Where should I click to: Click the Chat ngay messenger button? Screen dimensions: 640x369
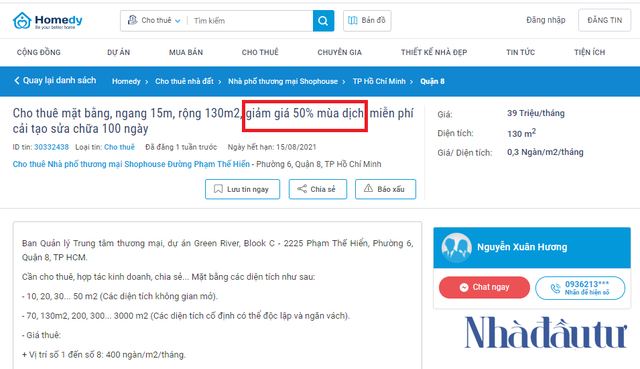484,287
